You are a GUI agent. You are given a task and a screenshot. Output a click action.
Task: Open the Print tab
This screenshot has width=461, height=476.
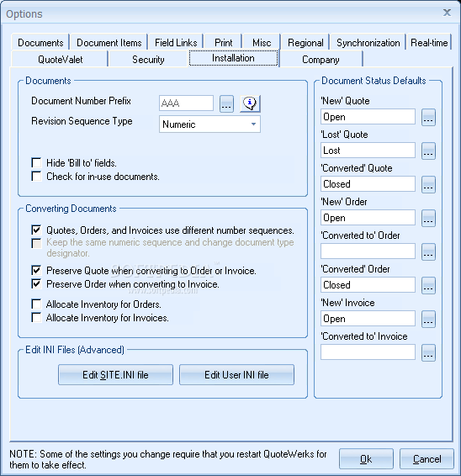click(x=223, y=43)
